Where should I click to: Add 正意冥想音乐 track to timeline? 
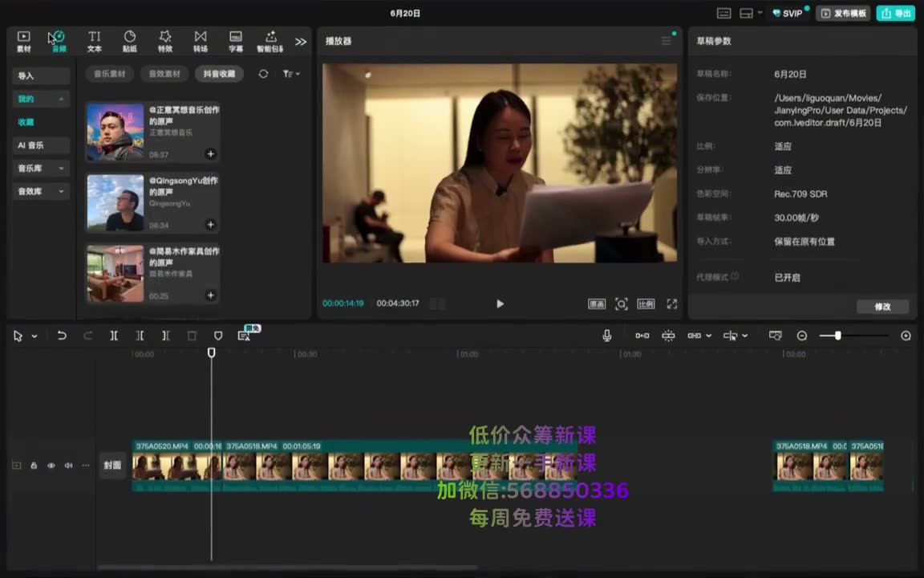(210, 154)
